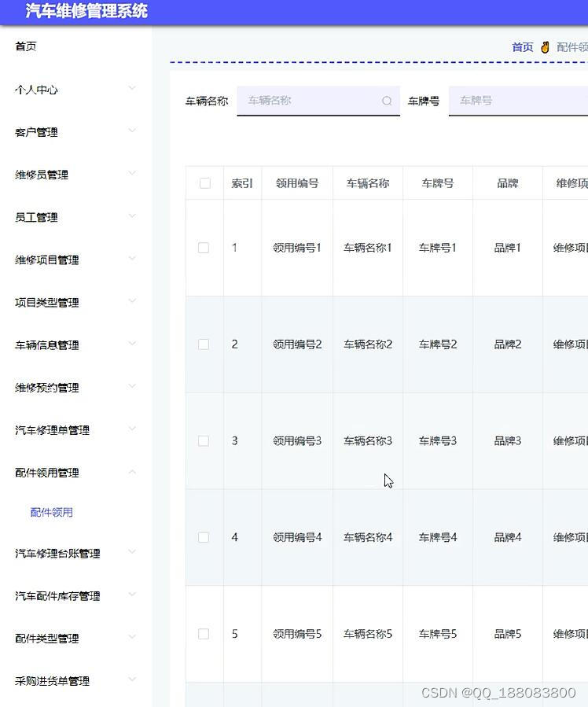Select the cell 车牌号5
The width and height of the screenshot is (588, 707).
click(x=438, y=634)
